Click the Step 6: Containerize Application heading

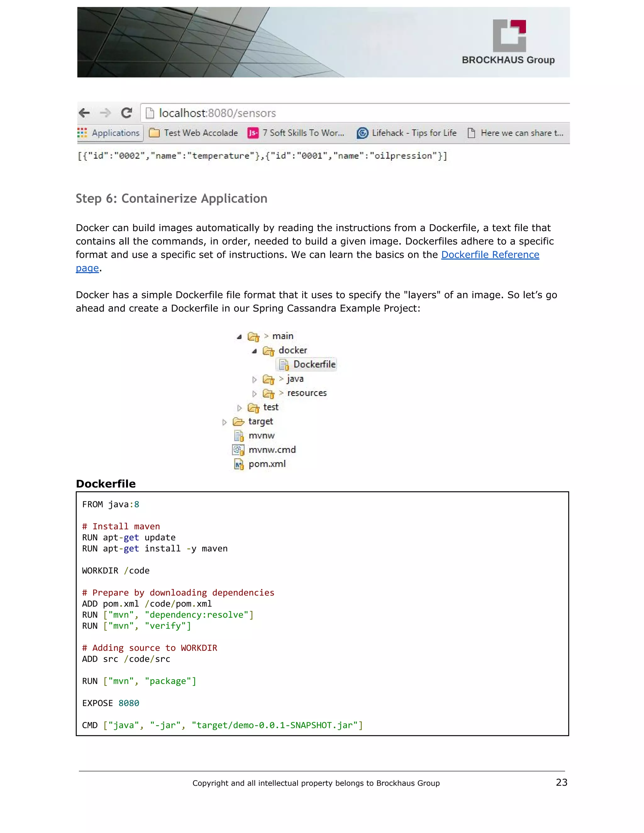pos(172,199)
